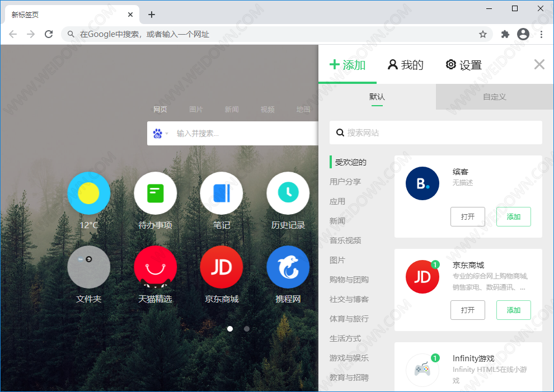
Task: Open the 我的 profile tab
Action: (x=406, y=65)
